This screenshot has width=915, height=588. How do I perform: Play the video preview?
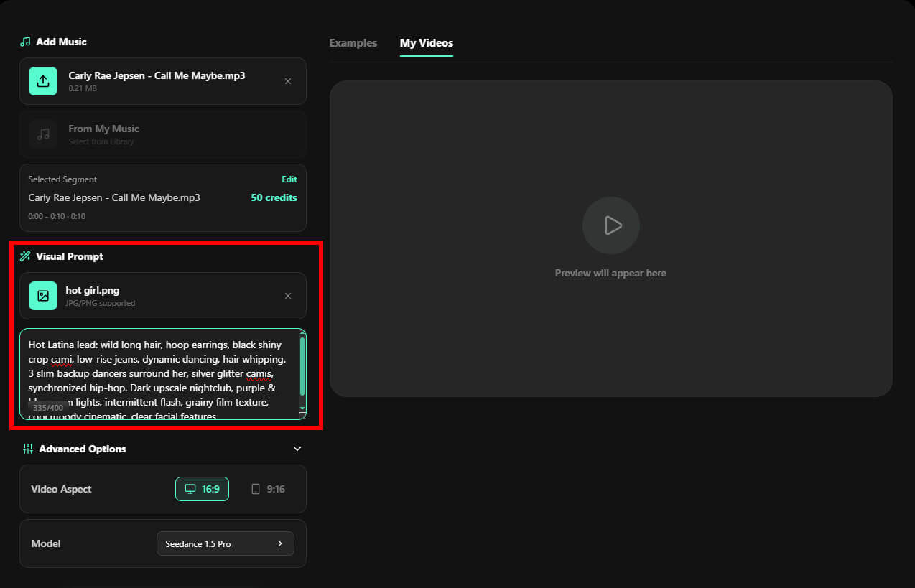click(611, 225)
